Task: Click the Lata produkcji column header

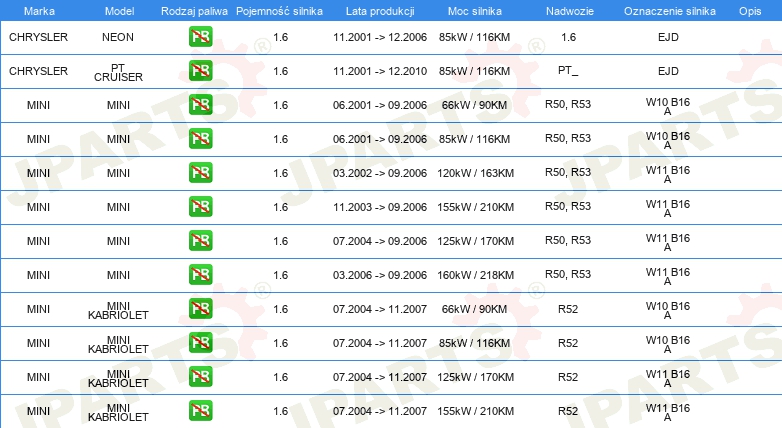Action: pyautogui.click(x=380, y=11)
